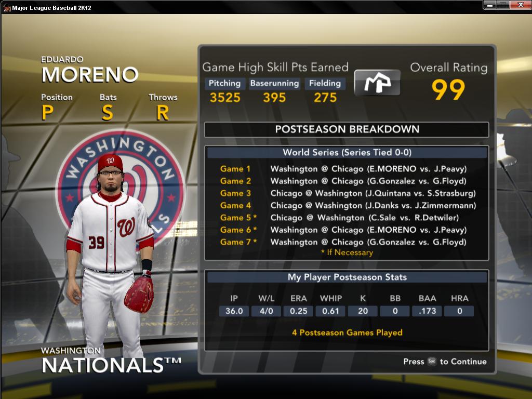Click the '* If Necessary' note
Viewport: 532px width, 399px height.
347,252
